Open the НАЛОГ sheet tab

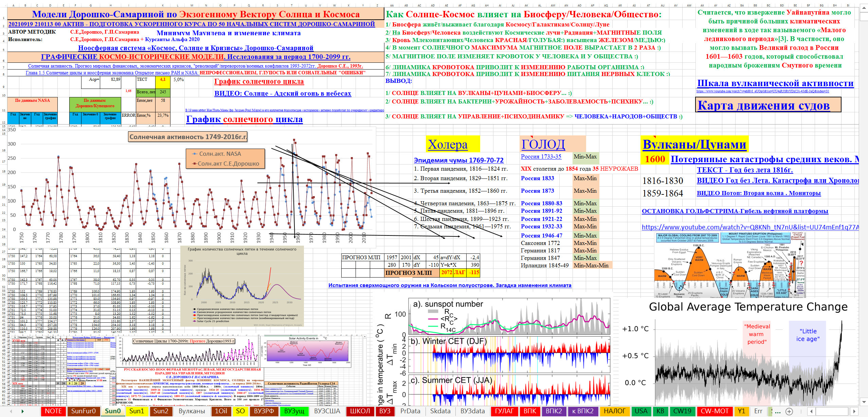[x=614, y=411]
